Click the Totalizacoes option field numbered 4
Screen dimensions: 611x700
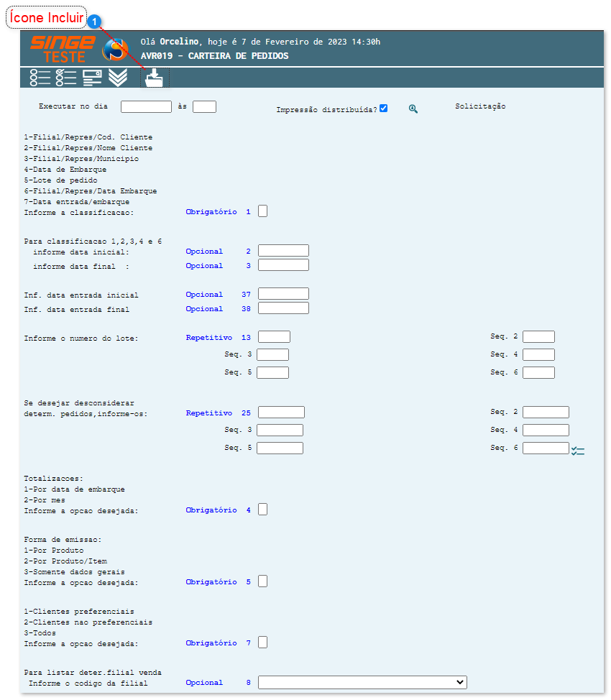[263, 510]
